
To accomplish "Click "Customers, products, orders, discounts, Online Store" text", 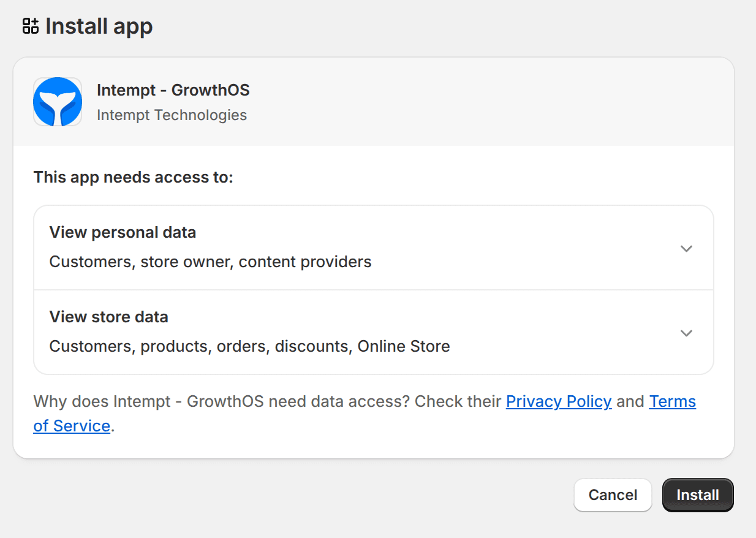I will click(249, 346).
